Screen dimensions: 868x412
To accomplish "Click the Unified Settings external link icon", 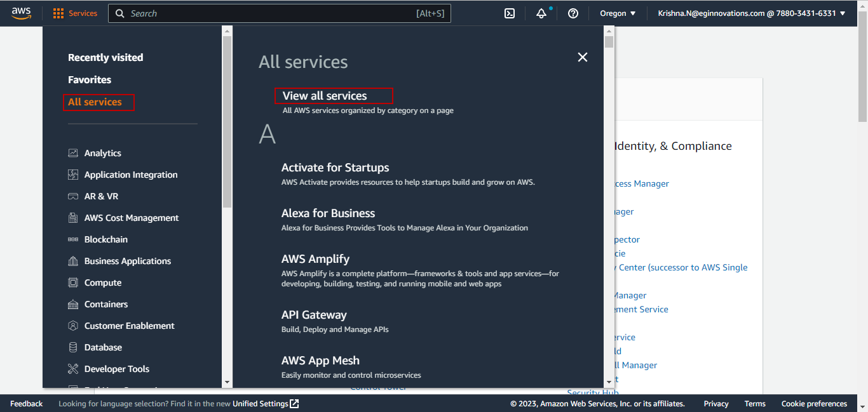I will pyautogui.click(x=294, y=404).
